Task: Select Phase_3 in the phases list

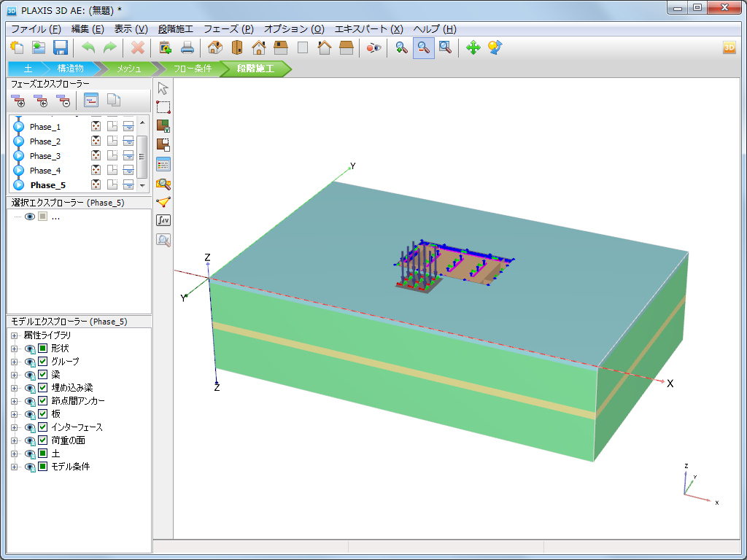Action: coord(45,156)
